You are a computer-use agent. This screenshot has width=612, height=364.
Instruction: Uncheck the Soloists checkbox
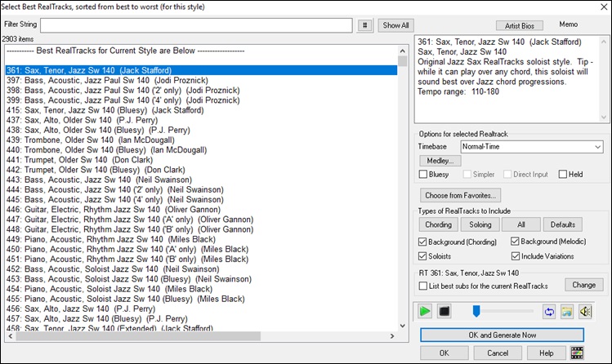(x=422, y=256)
